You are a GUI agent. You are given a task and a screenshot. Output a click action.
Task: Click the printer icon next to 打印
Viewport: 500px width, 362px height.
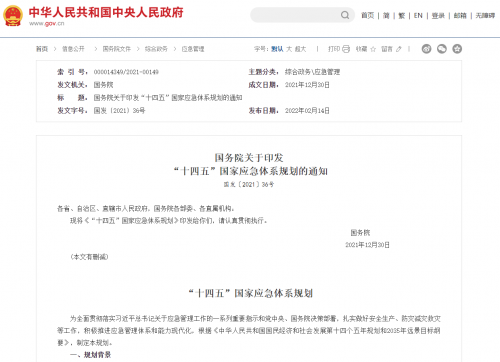point(346,49)
